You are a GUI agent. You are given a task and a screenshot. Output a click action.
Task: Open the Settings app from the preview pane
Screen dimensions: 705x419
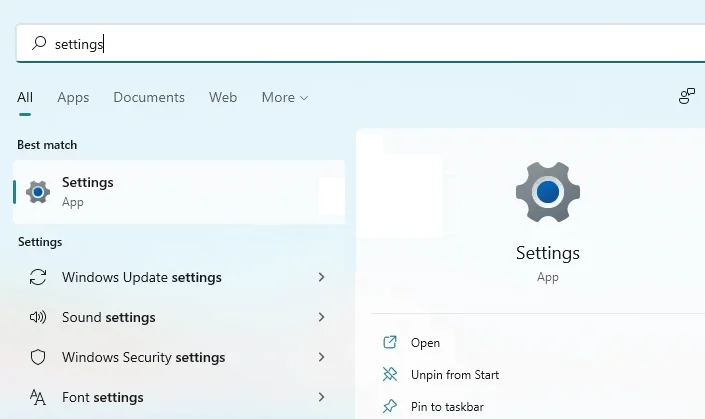[425, 343]
